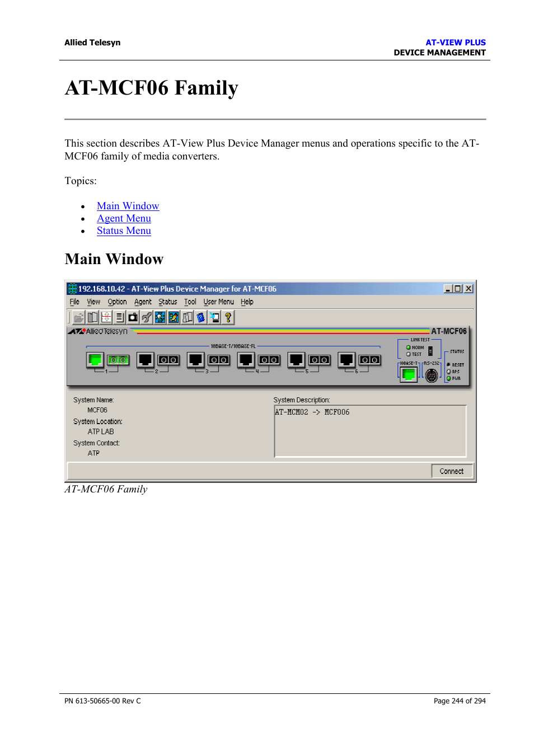Screen dimensions: 534x756
Task: Click the camera toolbar icon
Action: [x=133, y=318]
